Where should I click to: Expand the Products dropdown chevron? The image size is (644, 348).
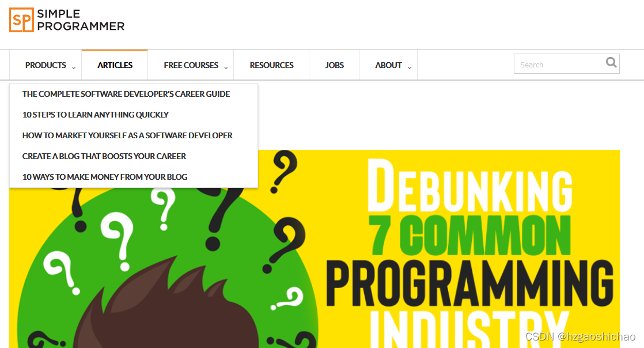click(74, 67)
